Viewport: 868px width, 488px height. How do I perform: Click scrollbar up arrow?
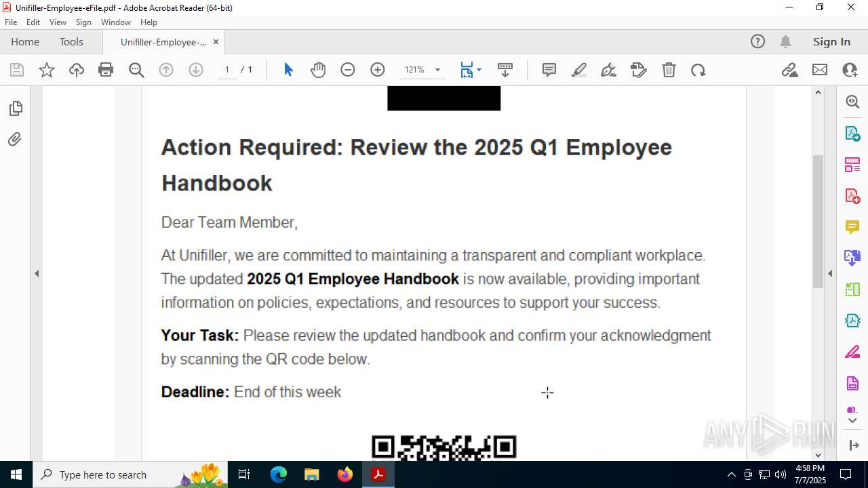[x=818, y=92]
